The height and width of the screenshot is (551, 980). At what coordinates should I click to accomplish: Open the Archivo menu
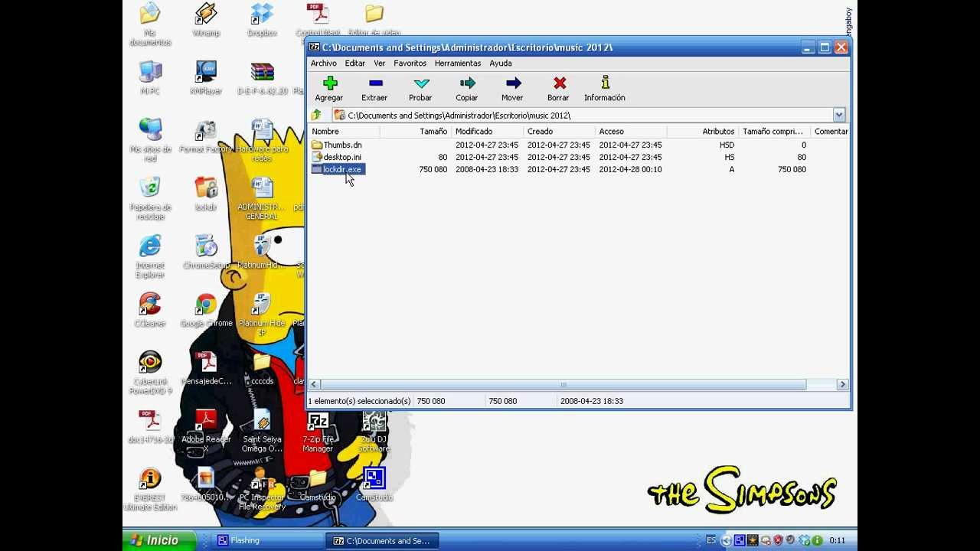point(323,64)
